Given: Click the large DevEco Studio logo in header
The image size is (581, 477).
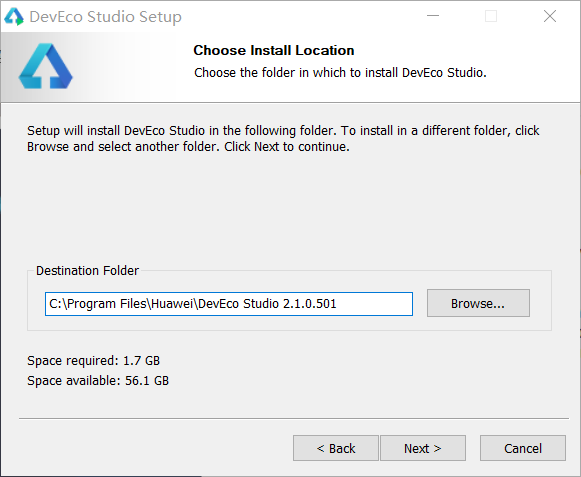Looking at the screenshot, I should point(46,66).
